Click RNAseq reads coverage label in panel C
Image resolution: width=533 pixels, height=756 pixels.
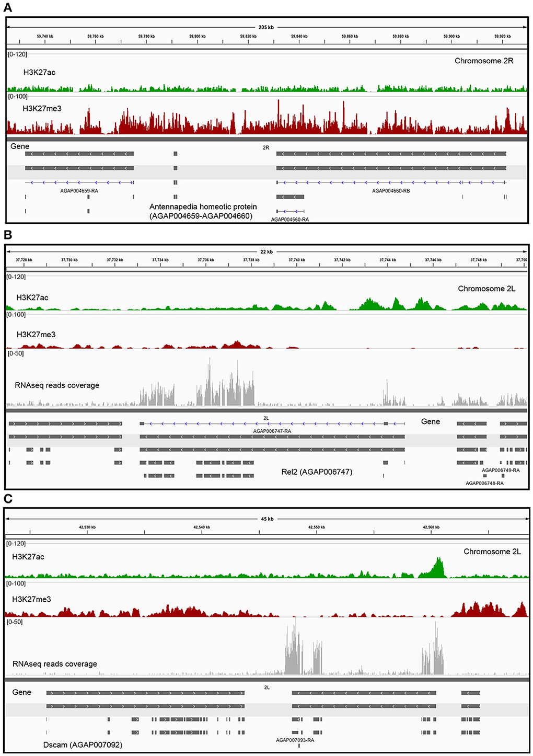pos(55,664)
